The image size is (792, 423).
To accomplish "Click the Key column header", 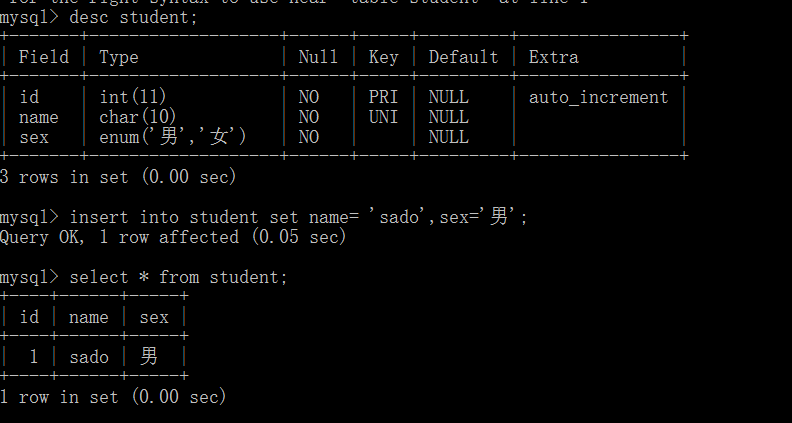I will [383, 58].
